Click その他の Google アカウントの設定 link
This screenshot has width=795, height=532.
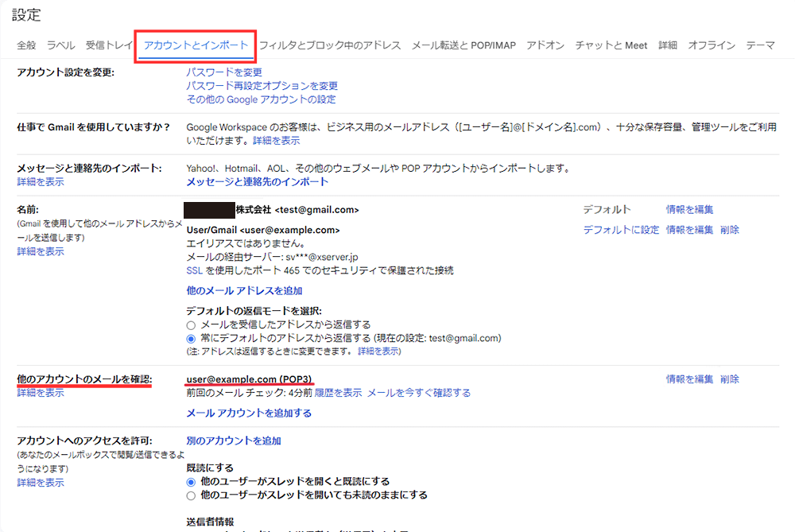261,99
